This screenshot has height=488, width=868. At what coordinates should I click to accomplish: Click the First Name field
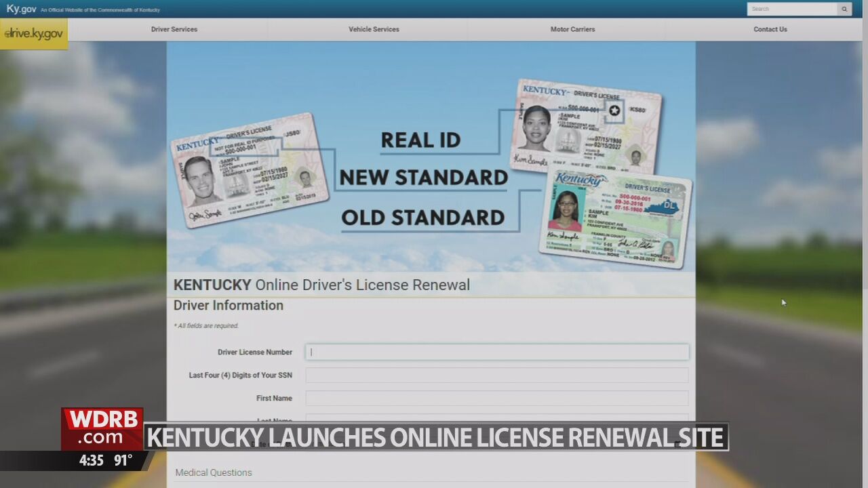coord(497,398)
